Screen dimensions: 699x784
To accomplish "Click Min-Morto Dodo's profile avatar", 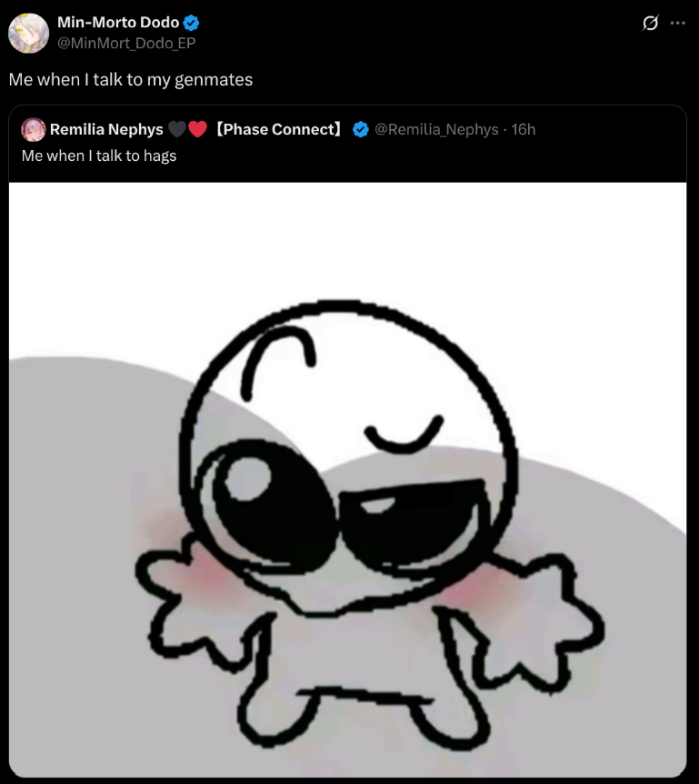I will pos(28,33).
